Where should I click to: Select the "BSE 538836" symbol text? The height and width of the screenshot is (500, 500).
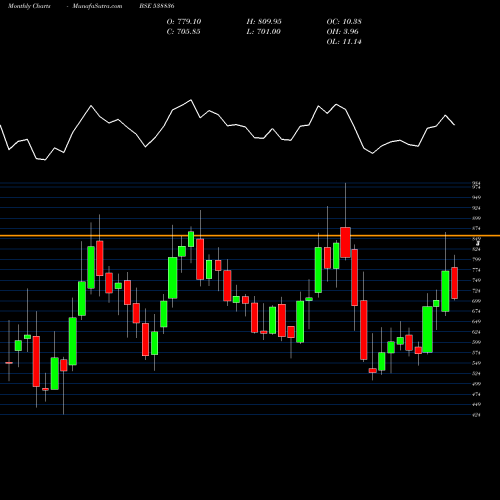(157, 6)
